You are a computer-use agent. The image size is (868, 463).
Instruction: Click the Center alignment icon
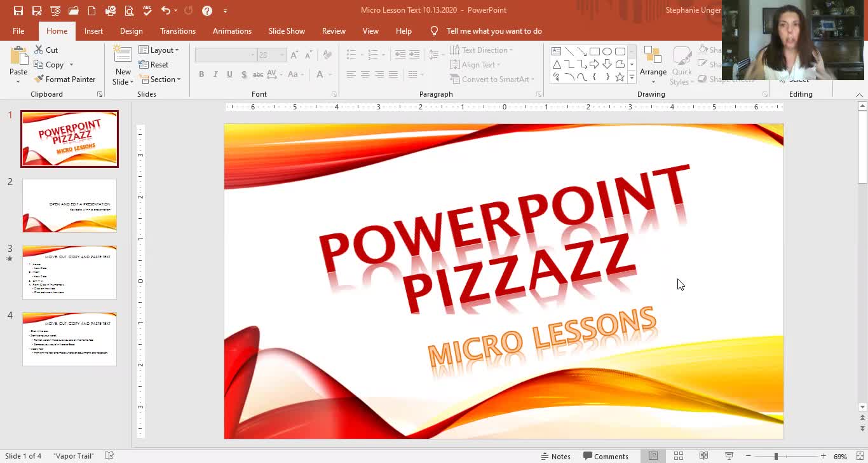pos(365,74)
